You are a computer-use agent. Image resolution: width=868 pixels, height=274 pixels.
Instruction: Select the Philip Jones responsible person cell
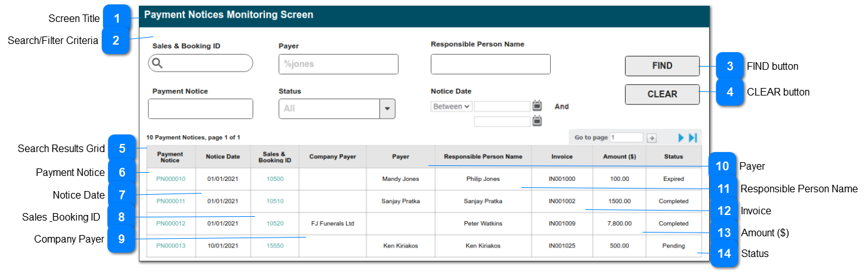pos(483,179)
